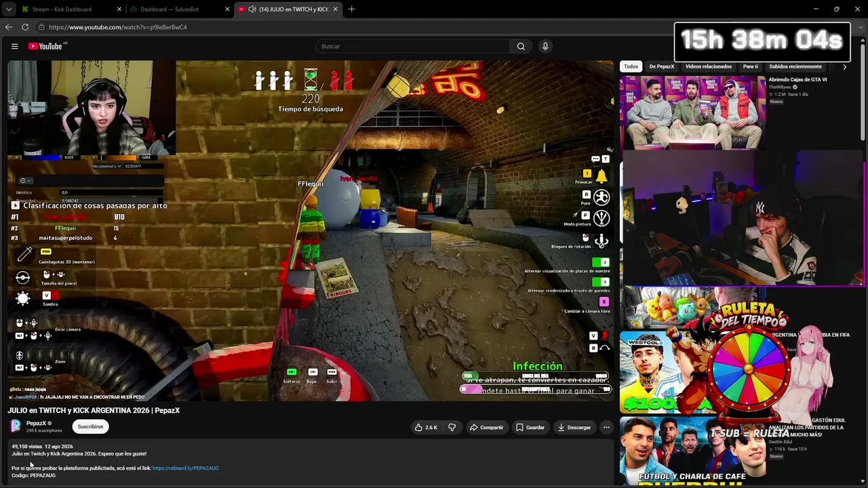Reload the YouTube page
This screenshot has width=868, height=488.
(x=25, y=27)
